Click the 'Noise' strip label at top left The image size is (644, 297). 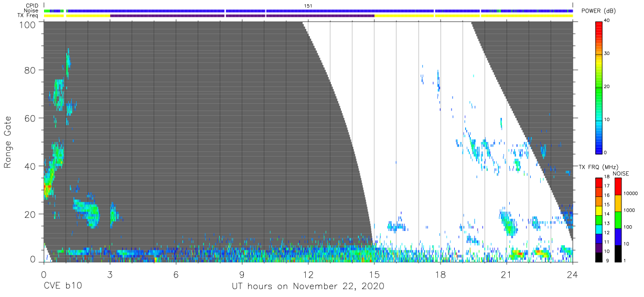point(32,10)
